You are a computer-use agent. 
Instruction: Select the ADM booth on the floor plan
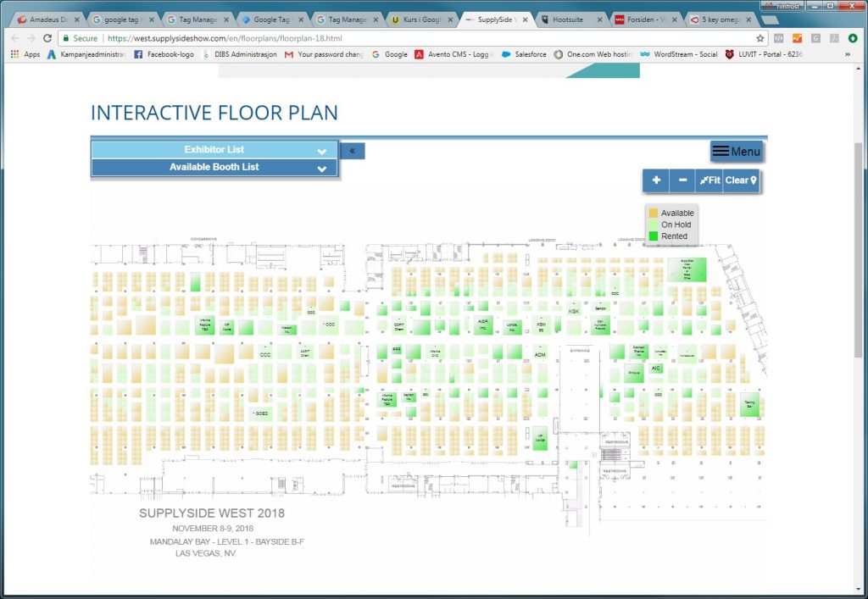click(540, 354)
